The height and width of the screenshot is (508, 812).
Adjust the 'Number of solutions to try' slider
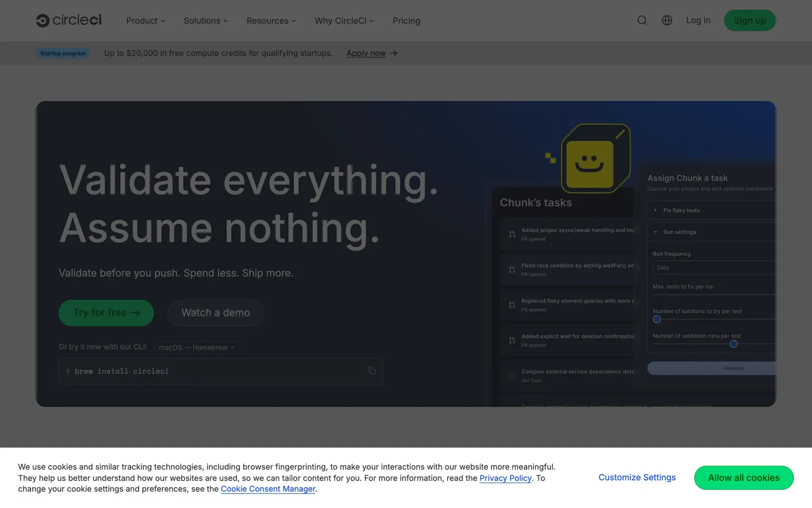(657, 319)
